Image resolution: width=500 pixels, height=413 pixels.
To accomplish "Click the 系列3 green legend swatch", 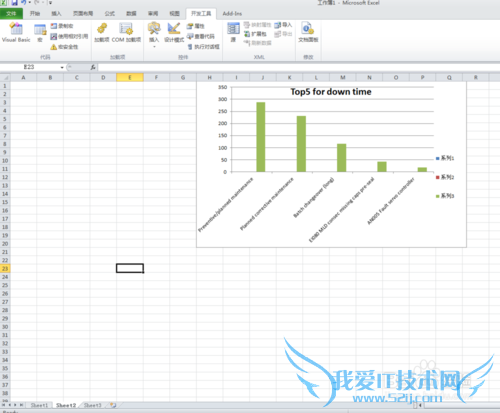I will pyautogui.click(x=437, y=196).
